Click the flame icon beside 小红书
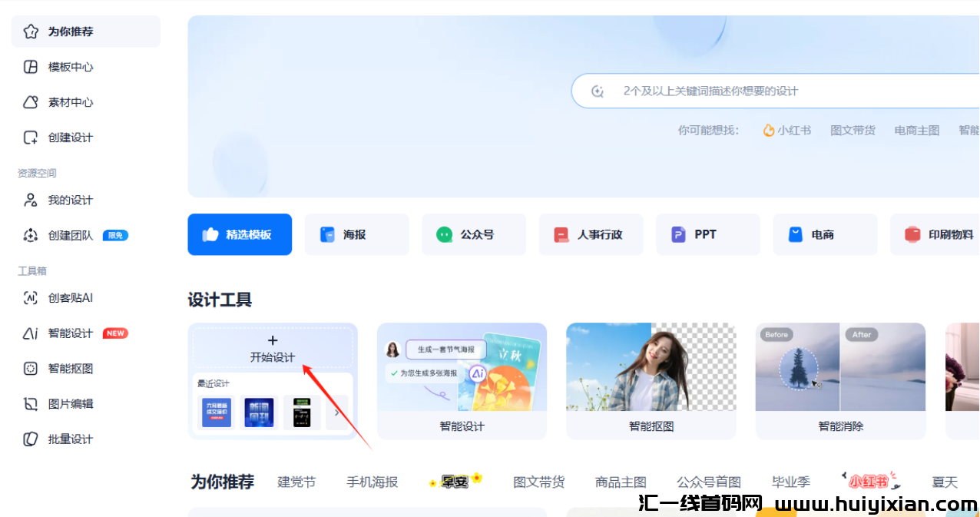Screen dimensions: 980x517 [x=769, y=131]
